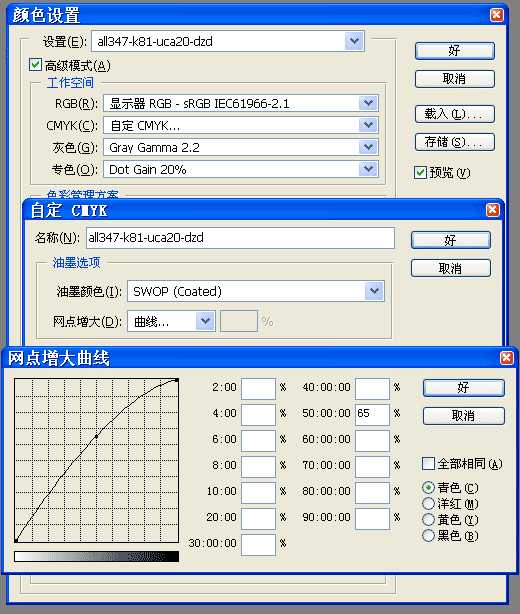520x614 pixels.
Task: Click the top-right endpoint of the curve
Action: [x=177, y=380]
